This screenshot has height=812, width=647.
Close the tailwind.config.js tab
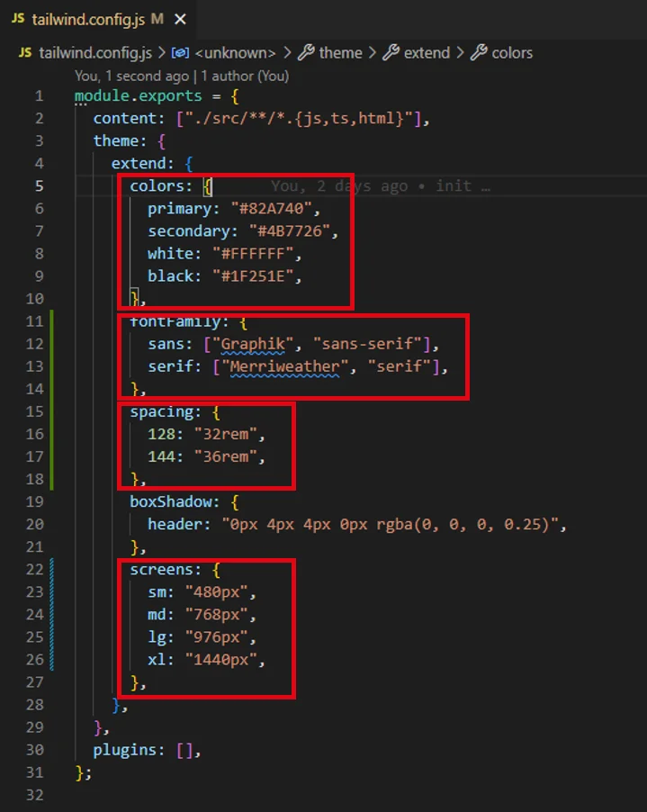click(180, 20)
